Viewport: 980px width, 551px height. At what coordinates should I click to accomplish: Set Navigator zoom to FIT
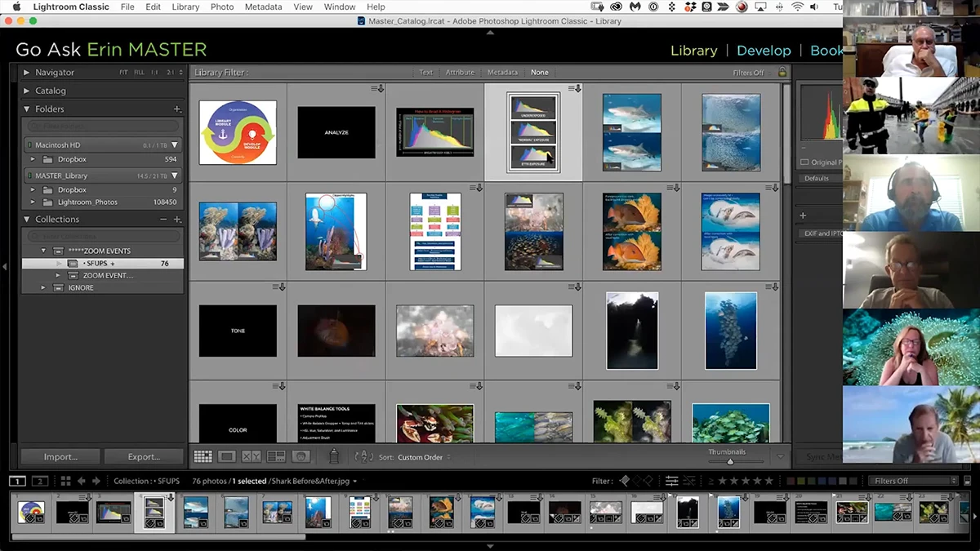pos(123,73)
